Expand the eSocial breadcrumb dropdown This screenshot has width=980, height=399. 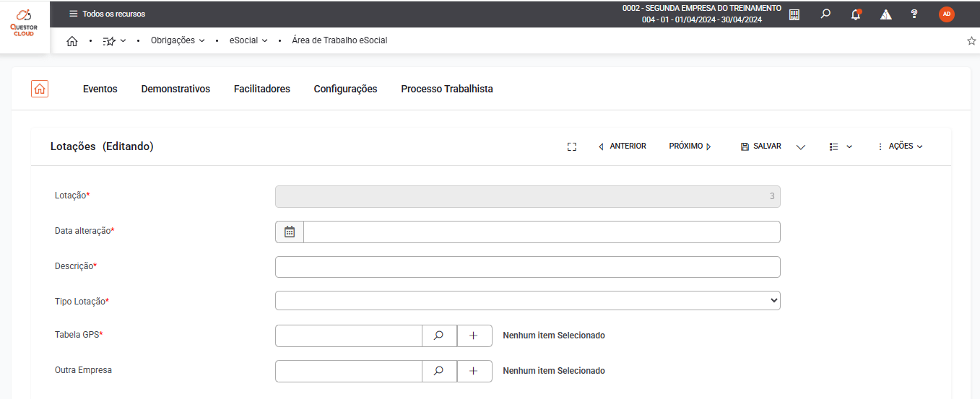click(249, 40)
